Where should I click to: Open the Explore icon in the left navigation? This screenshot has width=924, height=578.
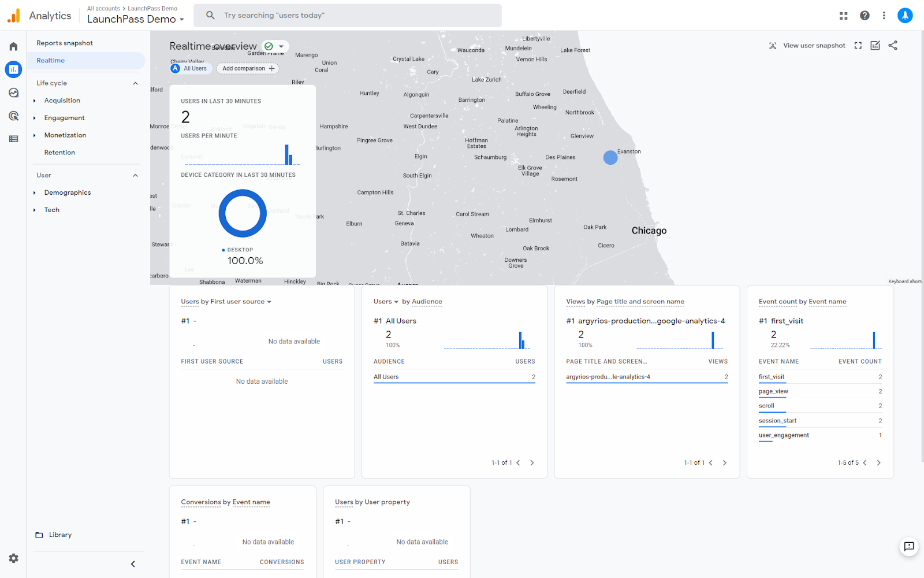click(x=13, y=92)
